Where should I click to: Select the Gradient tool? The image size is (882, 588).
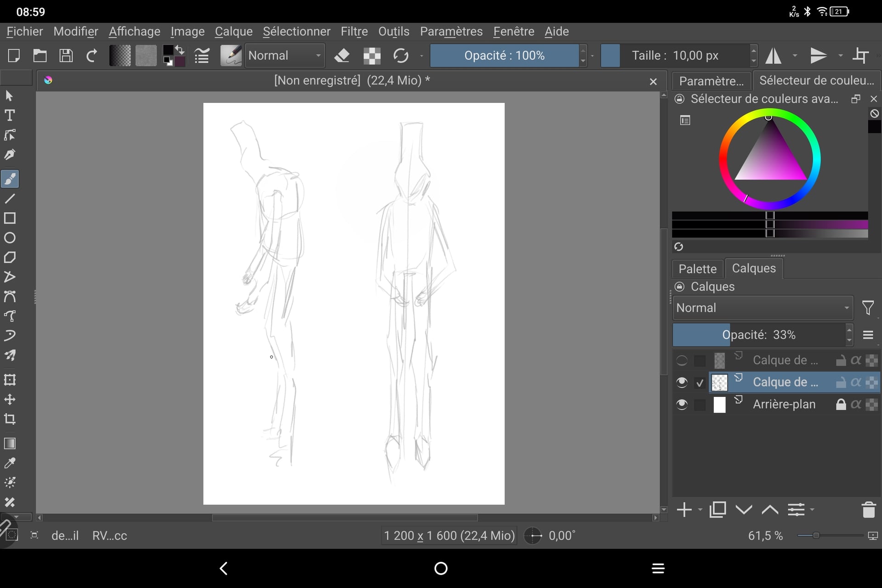10,443
